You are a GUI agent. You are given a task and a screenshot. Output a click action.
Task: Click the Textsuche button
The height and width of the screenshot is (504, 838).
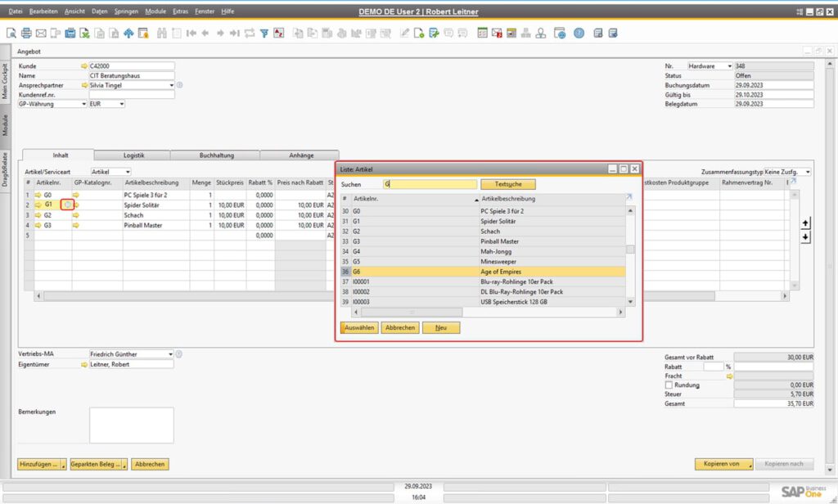click(507, 184)
